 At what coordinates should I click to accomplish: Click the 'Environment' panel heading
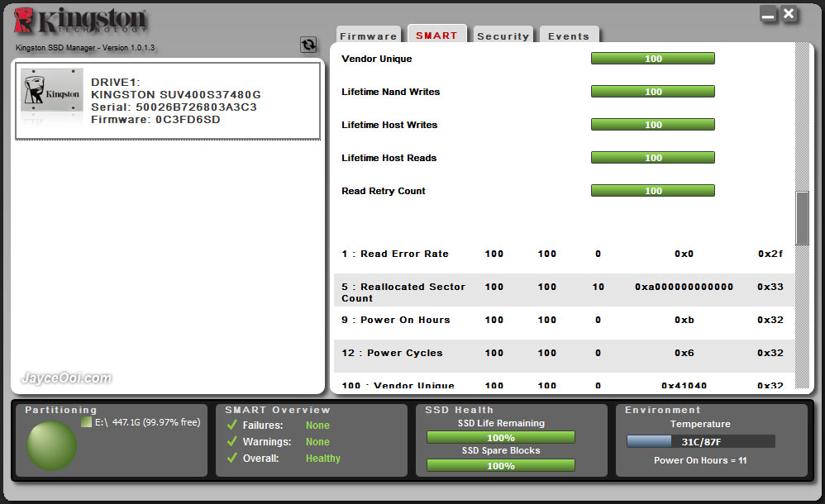point(663,410)
